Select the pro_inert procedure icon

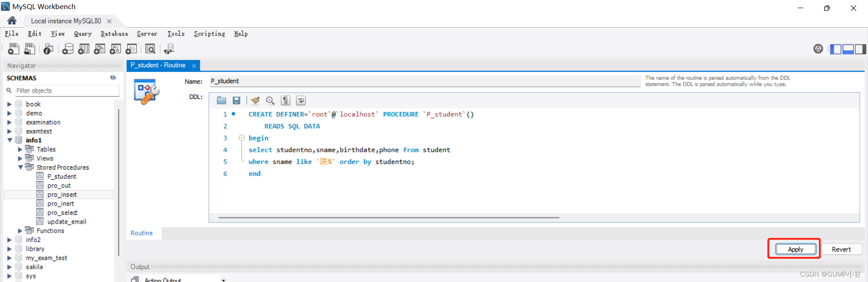point(40,203)
